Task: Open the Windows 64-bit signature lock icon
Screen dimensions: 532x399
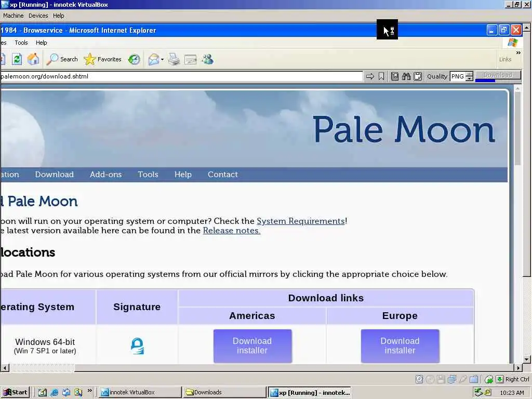Action: coord(137,346)
